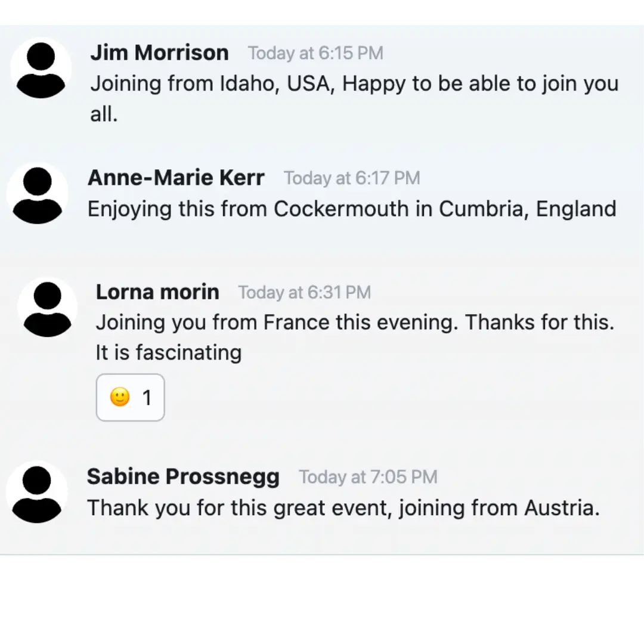Select the message about Idaho, USA
Image resolution: width=644 pixels, height=644 pixels.
coord(354,98)
